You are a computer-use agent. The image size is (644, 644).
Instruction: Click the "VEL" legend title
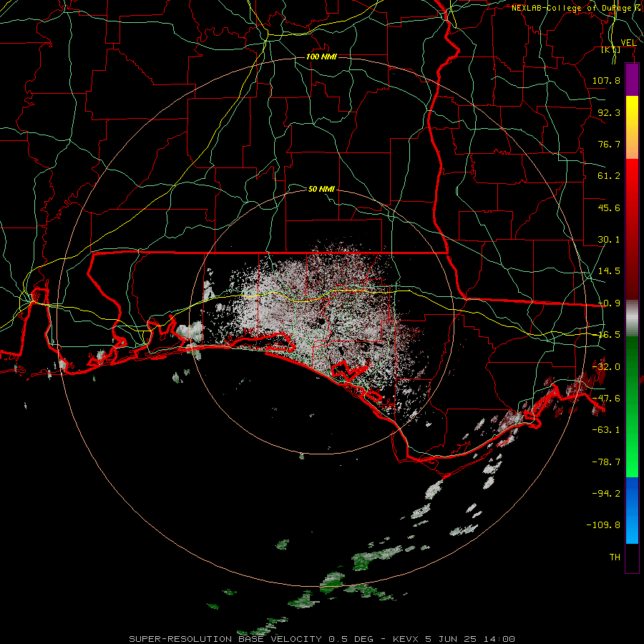(x=629, y=43)
